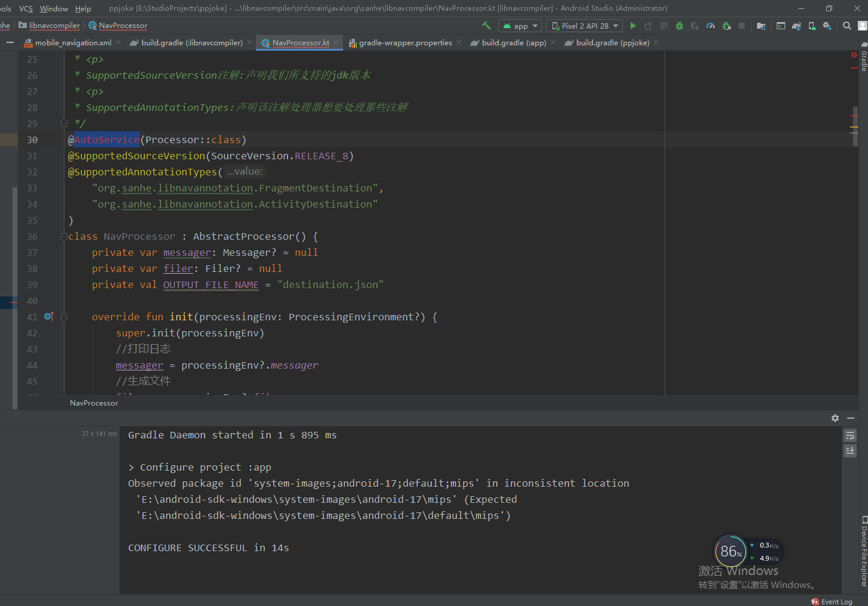Open the Pixel 2 API 28 device dropdown
Viewport: 868px width, 606px height.
[x=584, y=26]
